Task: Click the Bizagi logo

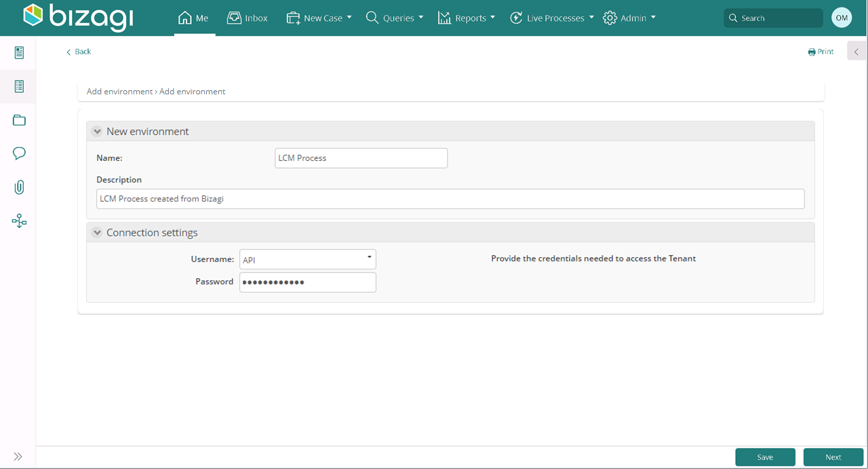Action: [x=78, y=18]
